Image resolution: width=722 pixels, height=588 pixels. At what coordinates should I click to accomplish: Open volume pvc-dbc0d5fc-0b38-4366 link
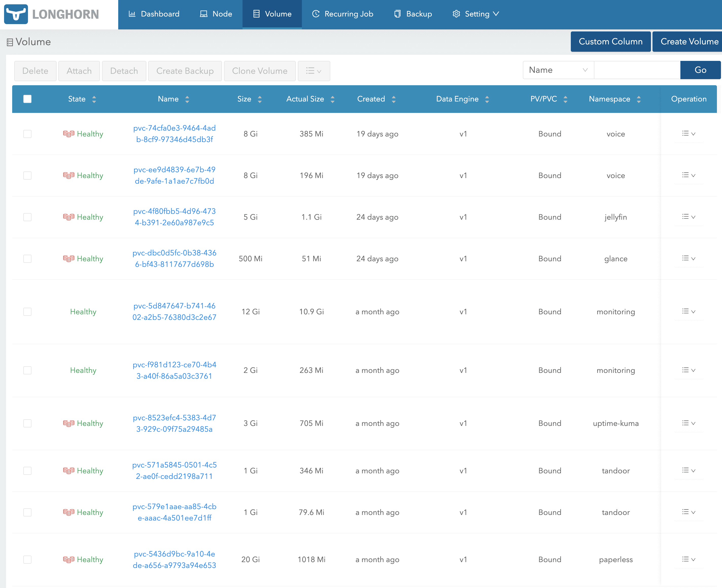coord(174,259)
